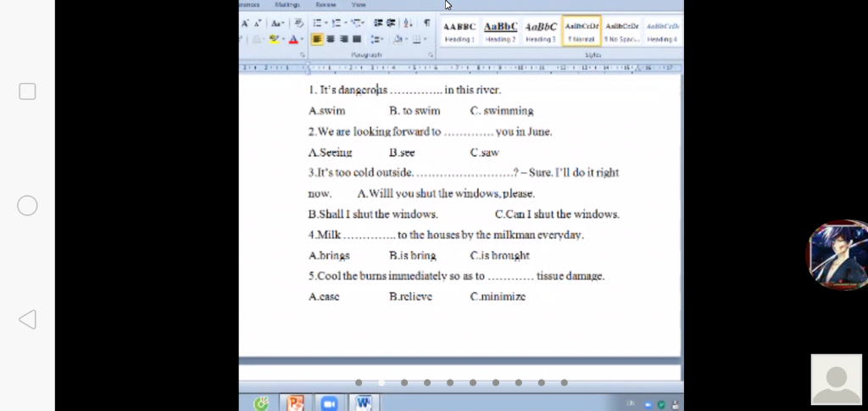Increase paragraph indent
The width and height of the screenshot is (868, 411).
391,23
